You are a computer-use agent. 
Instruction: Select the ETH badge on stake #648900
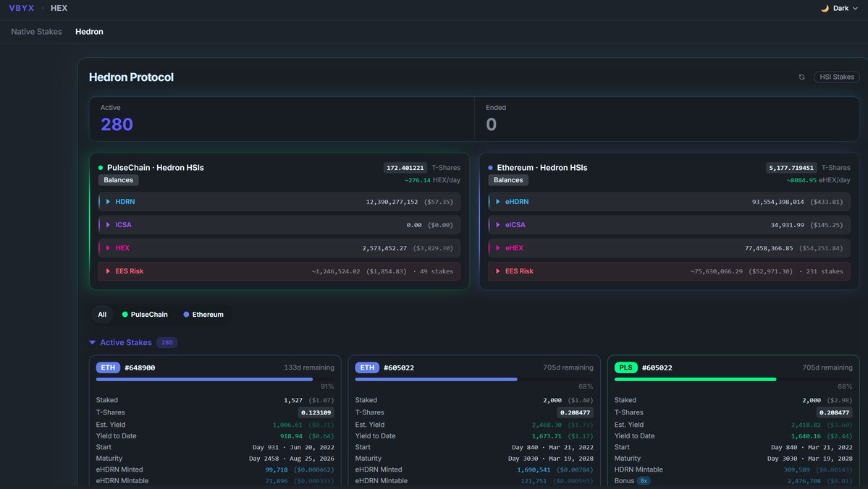point(107,367)
